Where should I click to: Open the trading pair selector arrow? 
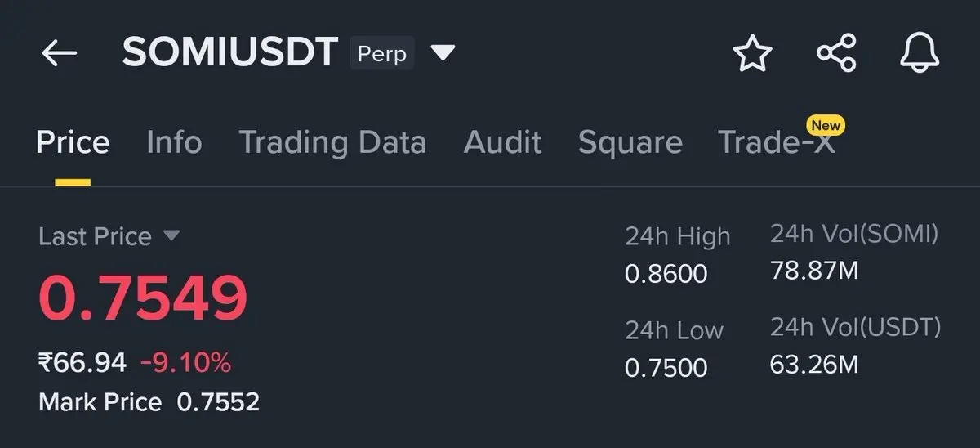tap(443, 53)
